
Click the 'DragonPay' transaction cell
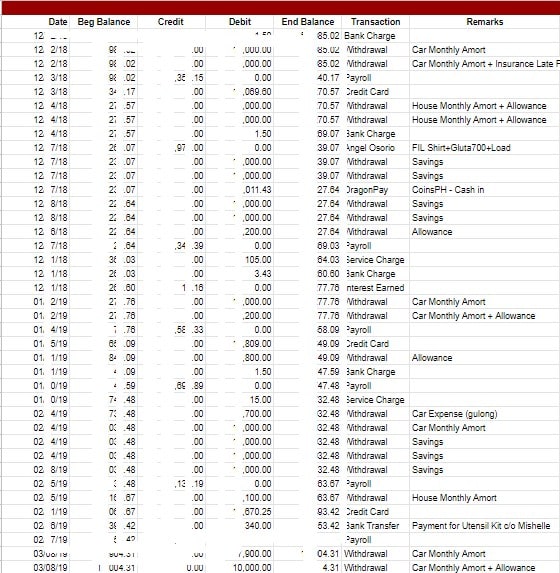coord(375,190)
